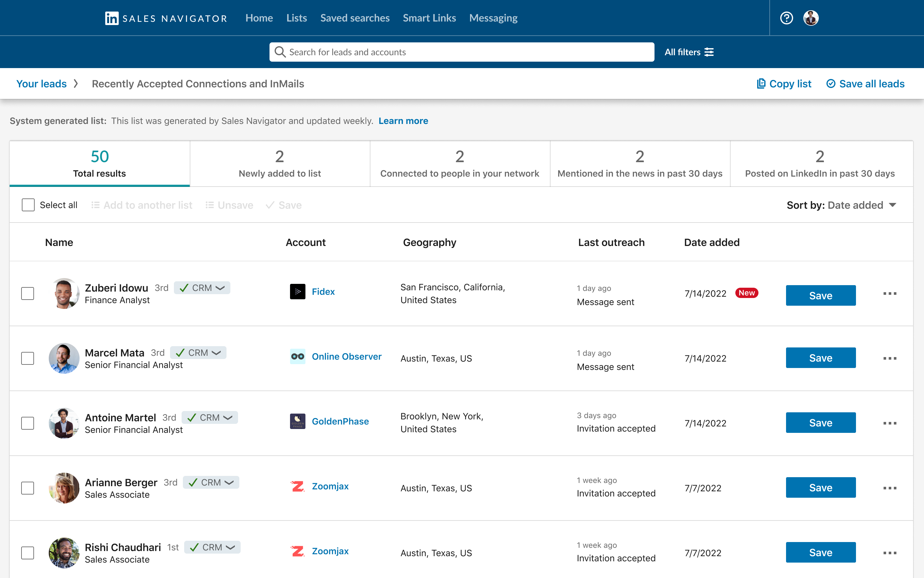
Task: Open Zuberi Idowu's name link
Action: (x=116, y=288)
